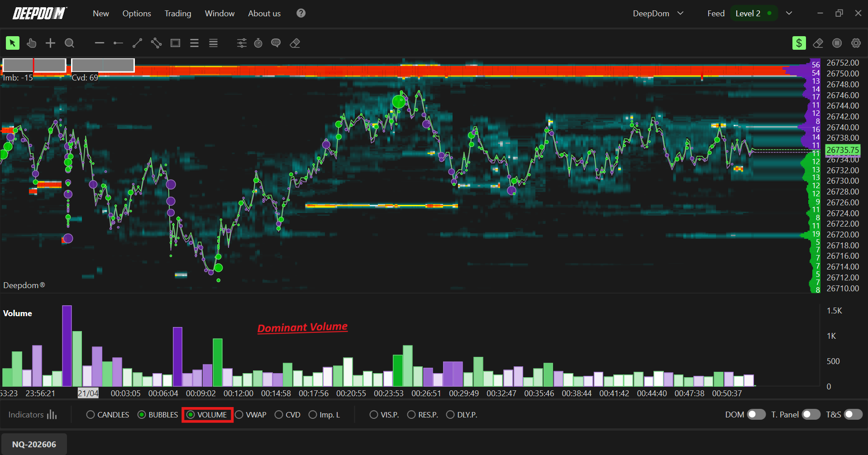The image size is (868, 455).
Task: Pick the three-point polyline tool
Action: click(x=156, y=43)
